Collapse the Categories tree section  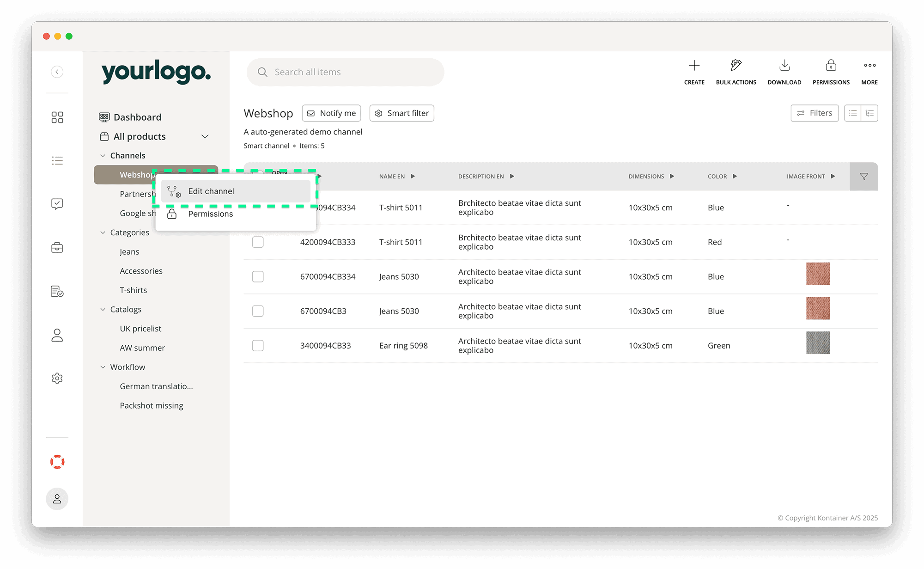tap(103, 232)
